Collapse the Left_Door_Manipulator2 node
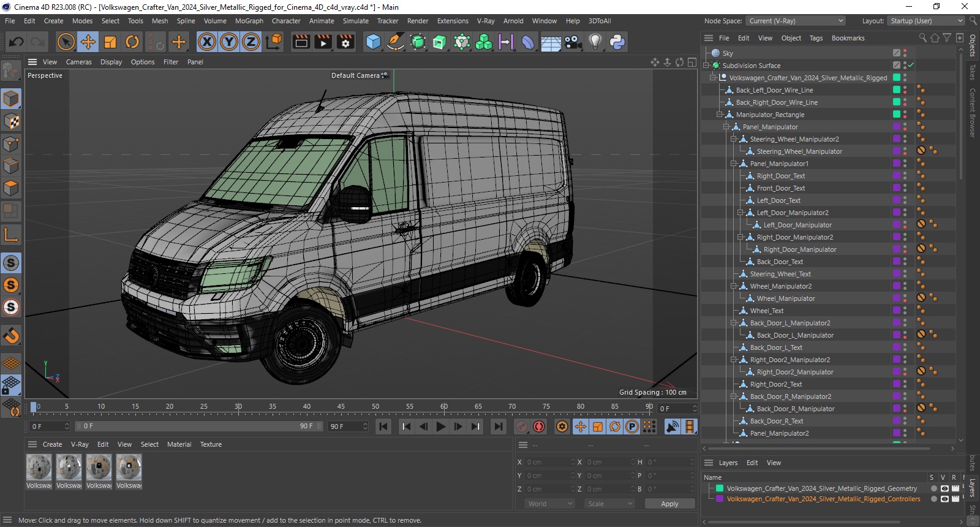Viewport: 980px width, 527px height. 740,213
